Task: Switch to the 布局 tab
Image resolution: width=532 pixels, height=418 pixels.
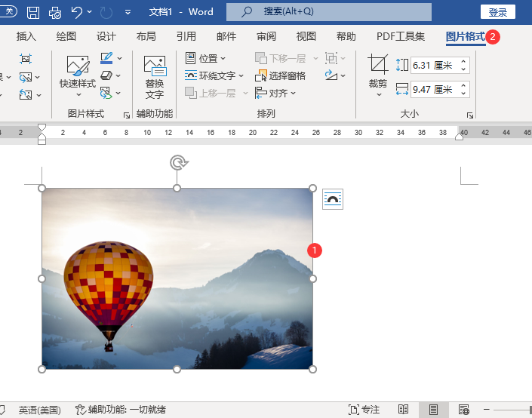Action: coord(146,36)
